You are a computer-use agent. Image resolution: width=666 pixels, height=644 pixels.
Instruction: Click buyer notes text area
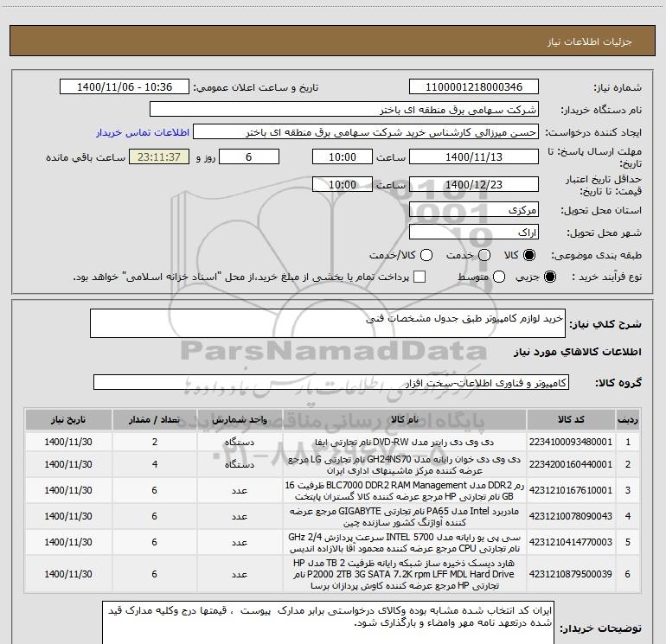point(329,622)
